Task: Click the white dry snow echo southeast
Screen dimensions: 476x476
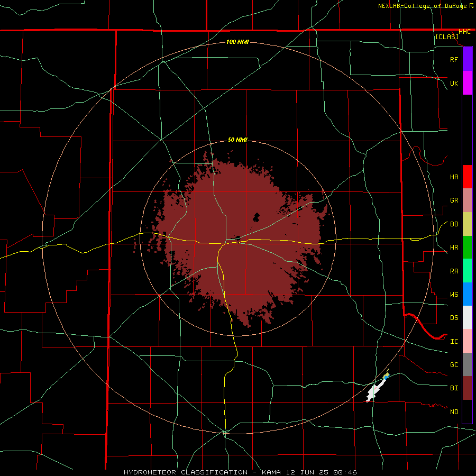Action: (373, 391)
